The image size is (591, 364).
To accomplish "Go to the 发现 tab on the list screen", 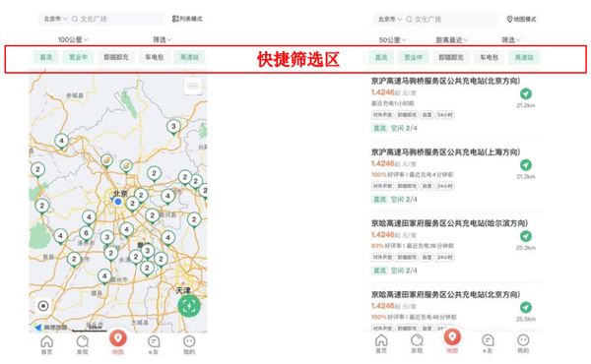I will (417, 343).
